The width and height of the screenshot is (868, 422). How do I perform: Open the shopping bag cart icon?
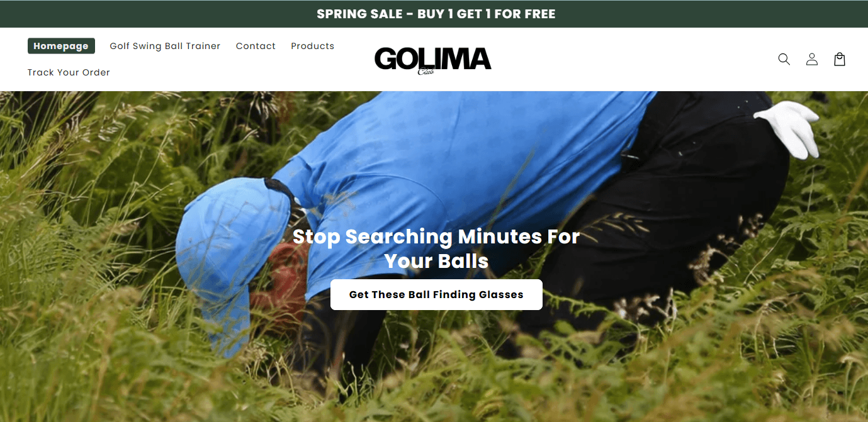pos(840,59)
